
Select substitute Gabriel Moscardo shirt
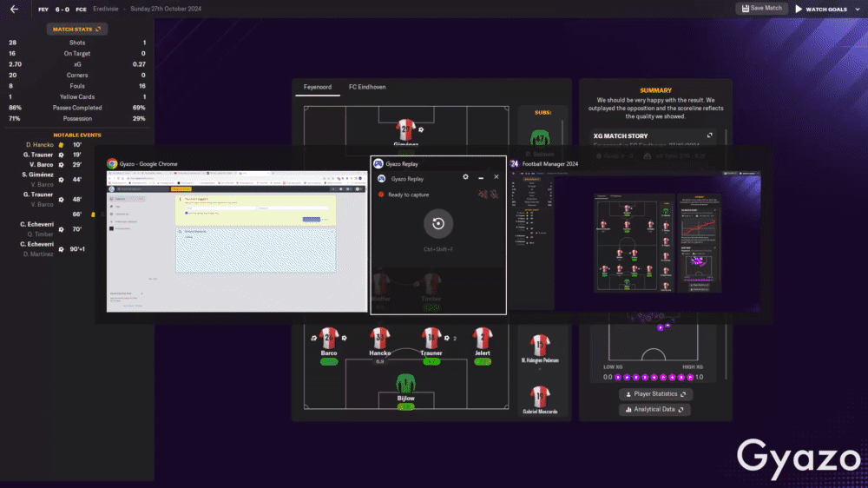tap(540, 396)
